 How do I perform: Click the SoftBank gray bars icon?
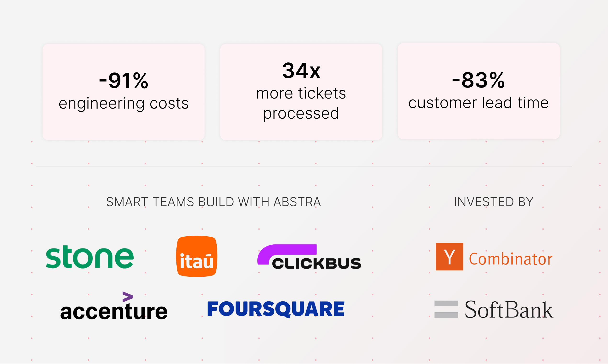446,309
